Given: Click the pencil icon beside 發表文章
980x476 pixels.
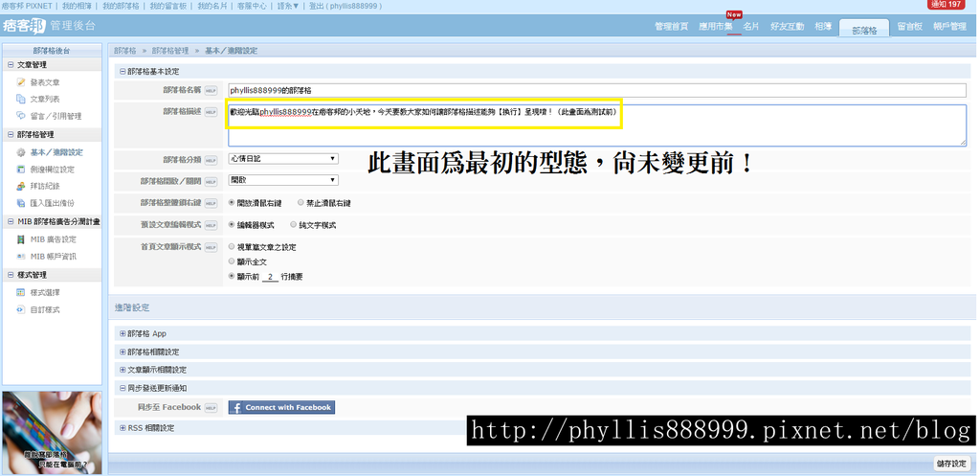Looking at the screenshot, I should (x=21, y=82).
